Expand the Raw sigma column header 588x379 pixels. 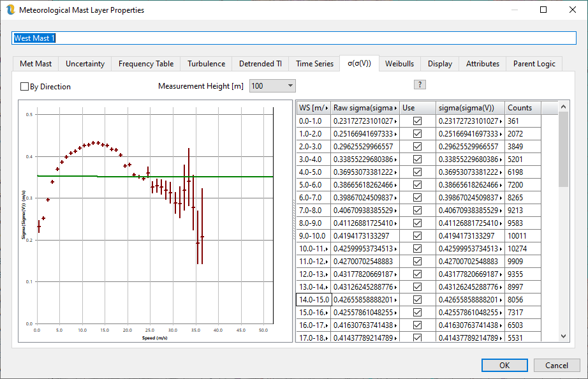pyautogui.click(x=397, y=108)
